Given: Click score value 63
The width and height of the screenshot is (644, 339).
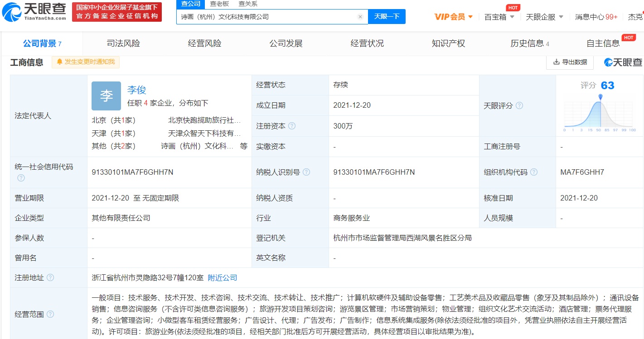Looking at the screenshot, I should click(x=607, y=86).
